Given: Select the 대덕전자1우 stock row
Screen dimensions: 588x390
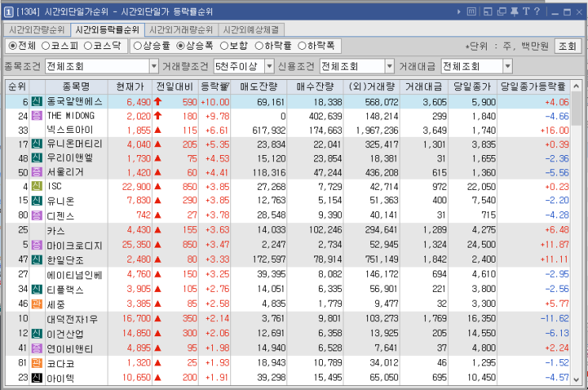Looking at the screenshot, I should click(287, 319).
